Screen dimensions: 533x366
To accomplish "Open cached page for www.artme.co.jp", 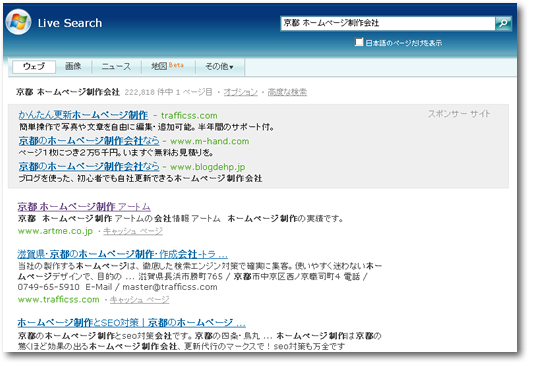I will click(x=133, y=231).
